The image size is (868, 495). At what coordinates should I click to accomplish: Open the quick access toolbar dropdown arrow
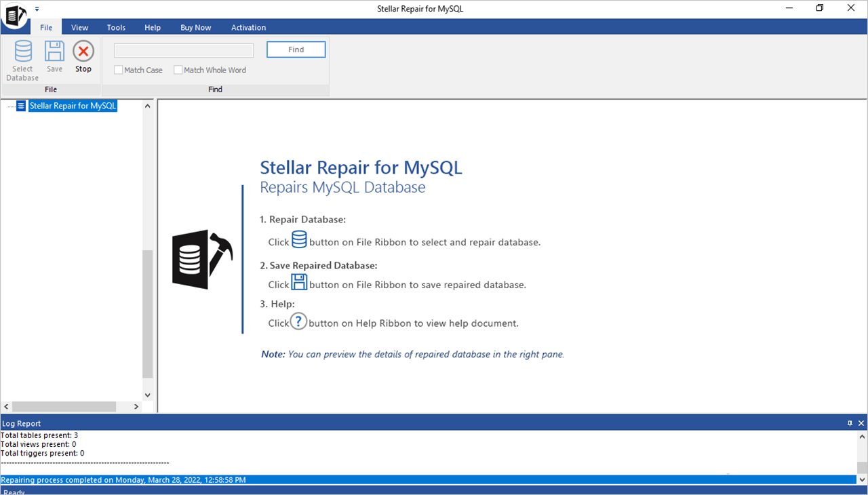pyautogui.click(x=37, y=9)
